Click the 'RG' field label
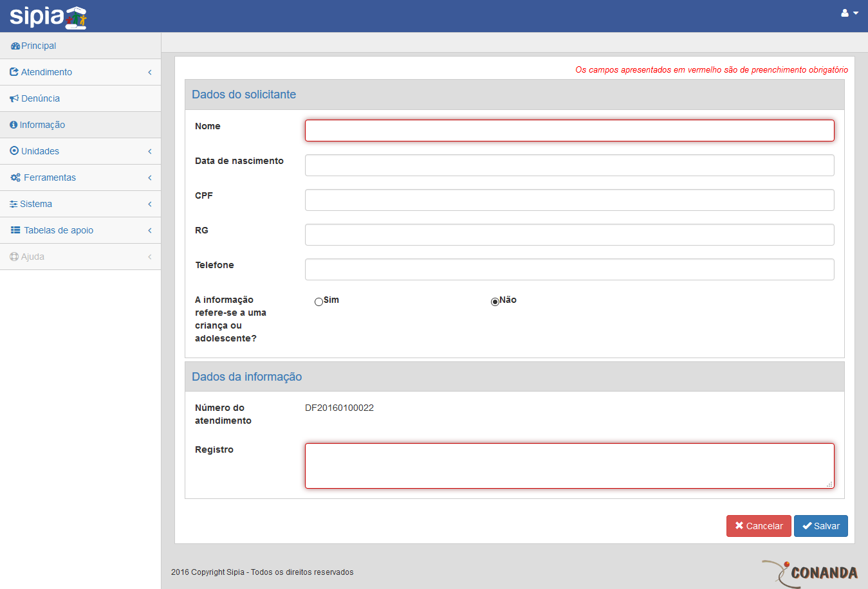868x589 pixels. [x=201, y=230]
